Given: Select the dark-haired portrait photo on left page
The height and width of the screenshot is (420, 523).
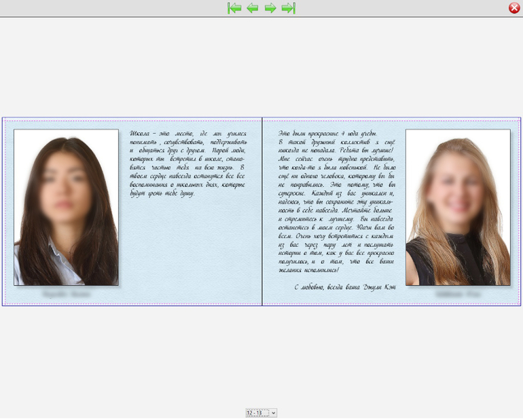Looking at the screenshot, I should click(x=67, y=207).
